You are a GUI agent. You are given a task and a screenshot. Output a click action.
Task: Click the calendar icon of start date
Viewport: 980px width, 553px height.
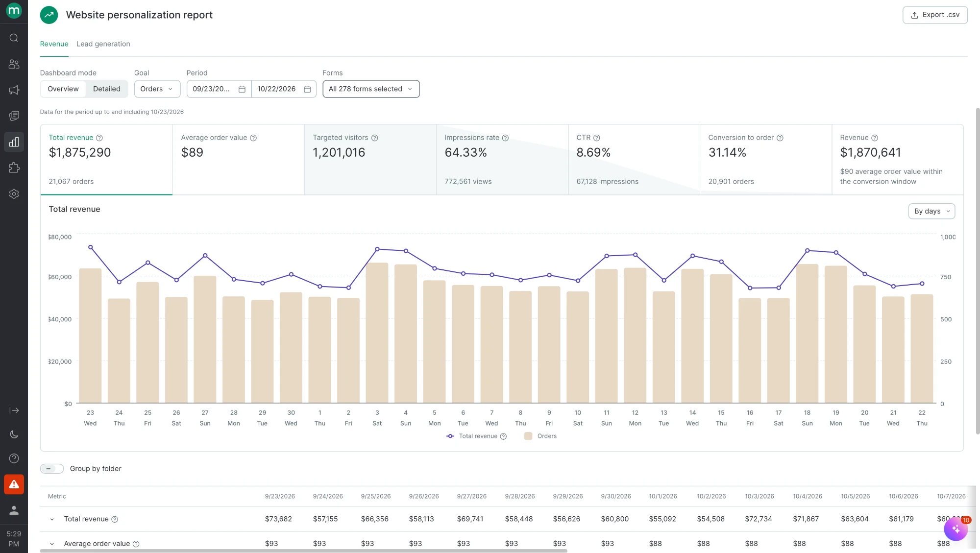(x=242, y=89)
